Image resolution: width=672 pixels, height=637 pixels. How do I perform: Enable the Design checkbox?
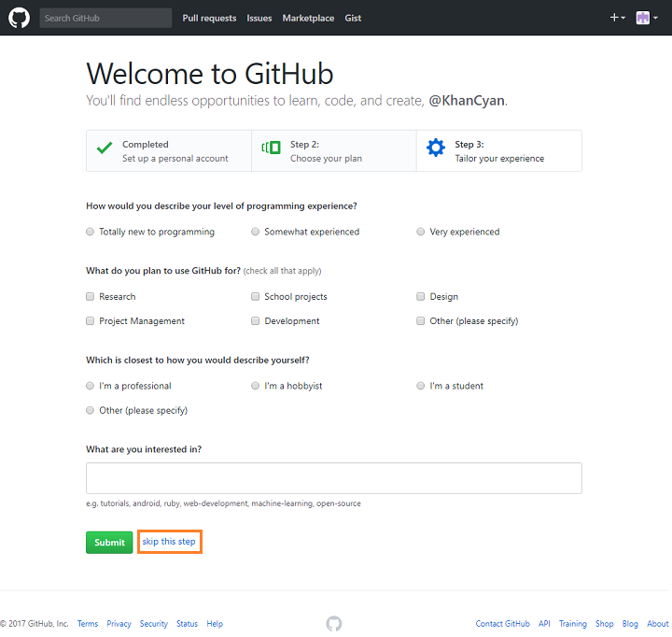(421, 296)
